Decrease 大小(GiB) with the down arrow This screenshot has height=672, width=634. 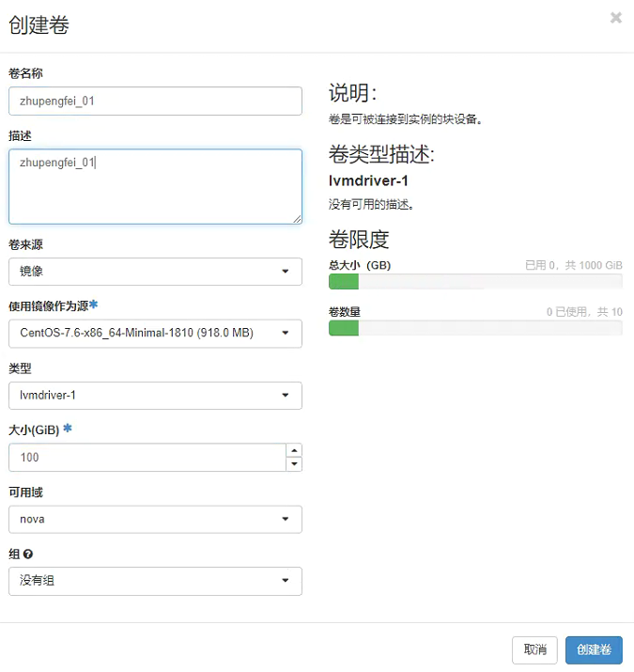(294, 464)
